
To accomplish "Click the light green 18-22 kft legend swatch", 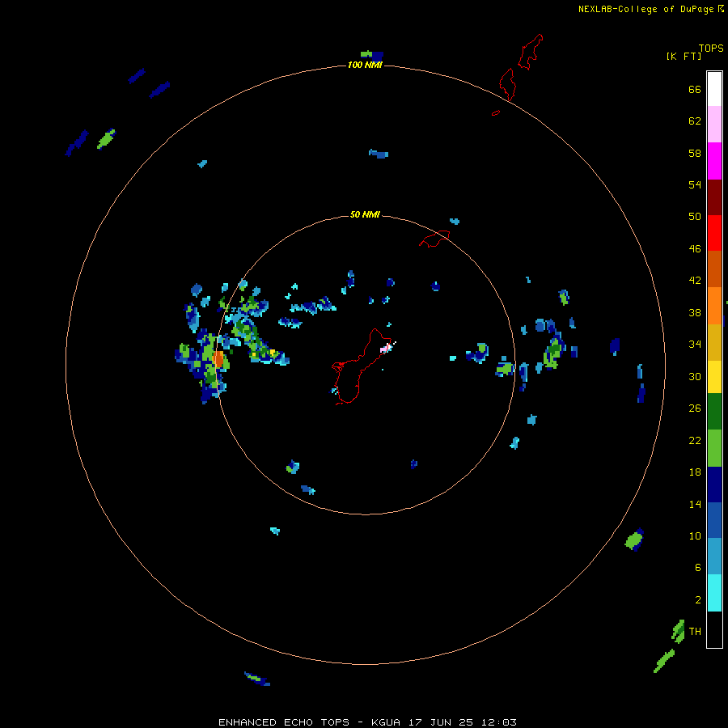I will (714, 448).
